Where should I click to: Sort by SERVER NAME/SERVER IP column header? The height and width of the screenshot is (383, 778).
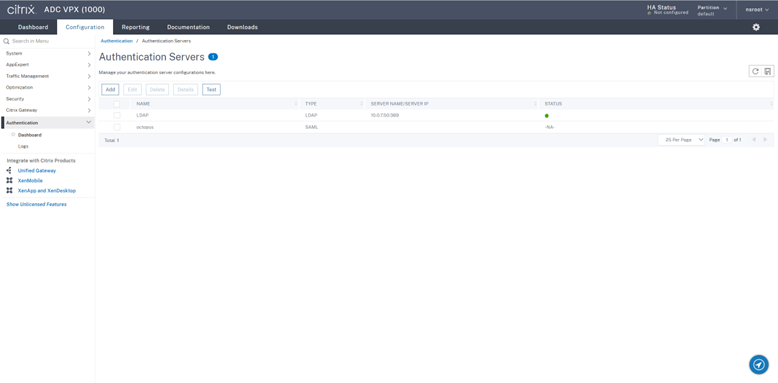click(x=452, y=104)
